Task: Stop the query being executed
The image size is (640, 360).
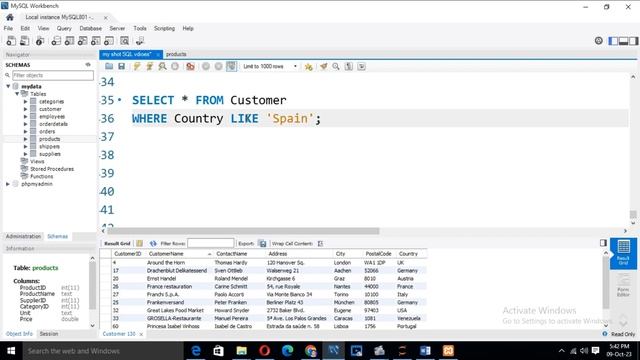Action: click(175, 66)
